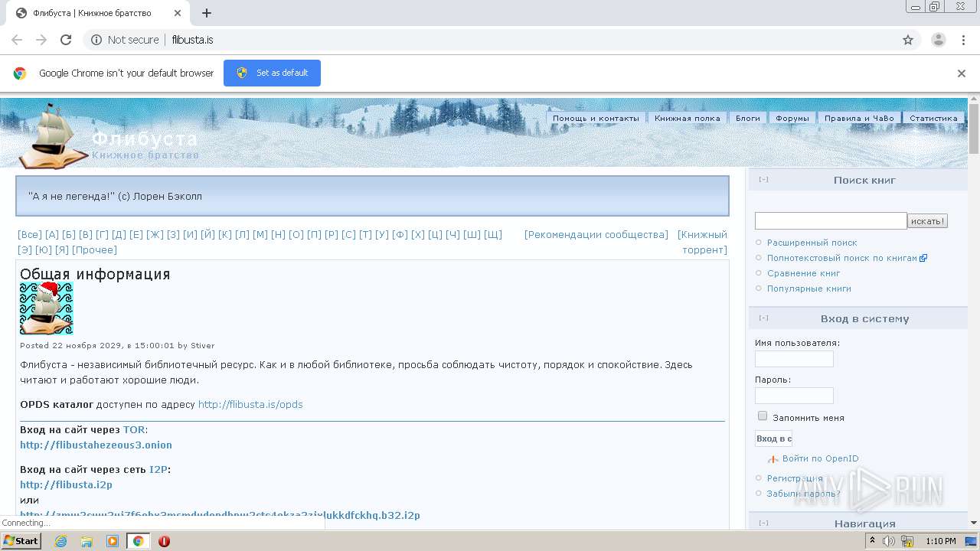Focus the Пароль field

pos(794,396)
